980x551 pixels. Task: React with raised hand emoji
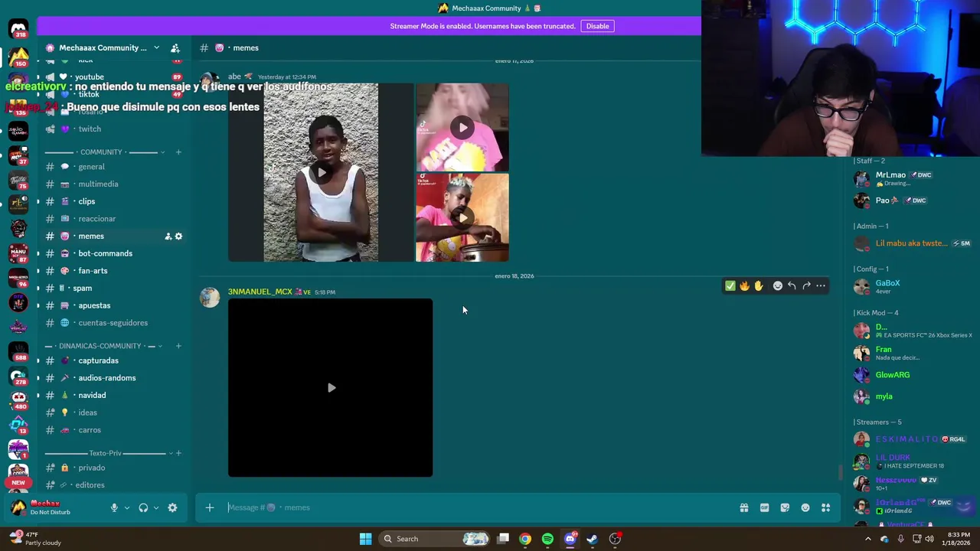click(759, 286)
